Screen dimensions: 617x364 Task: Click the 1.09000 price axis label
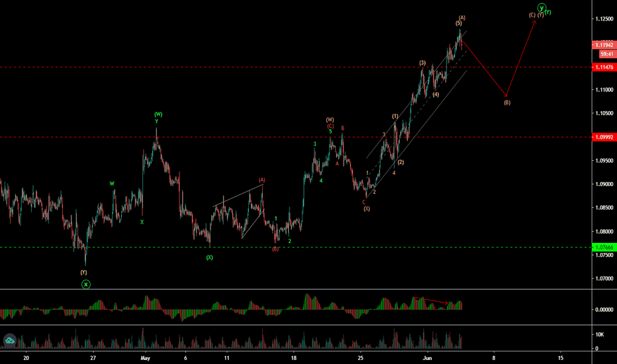(604, 184)
